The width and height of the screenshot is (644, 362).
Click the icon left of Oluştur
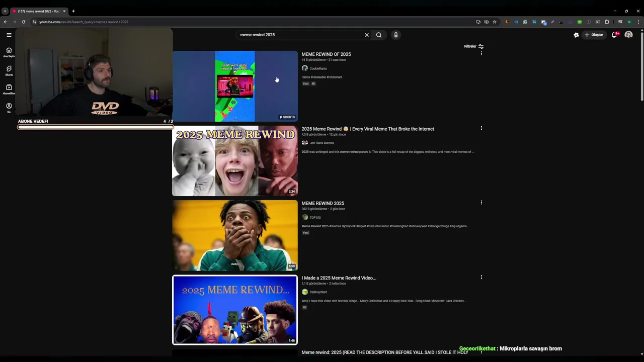click(576, 35)
